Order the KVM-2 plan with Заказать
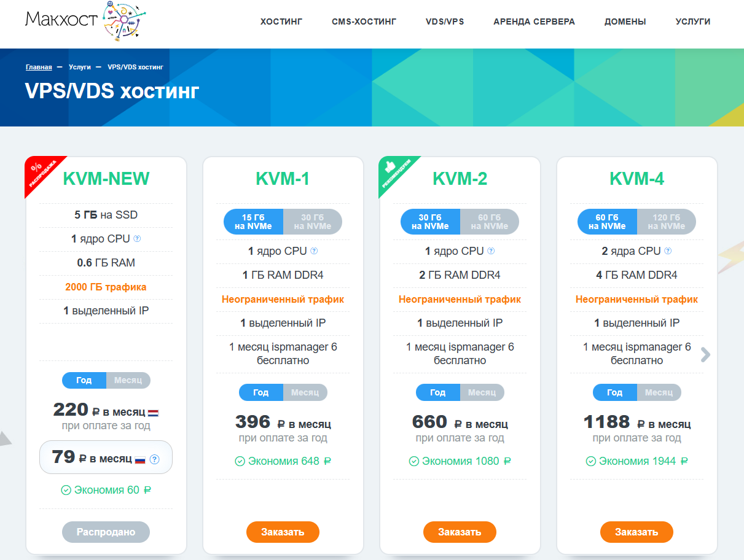Screen dimensions: 744x560 [460, 532]
